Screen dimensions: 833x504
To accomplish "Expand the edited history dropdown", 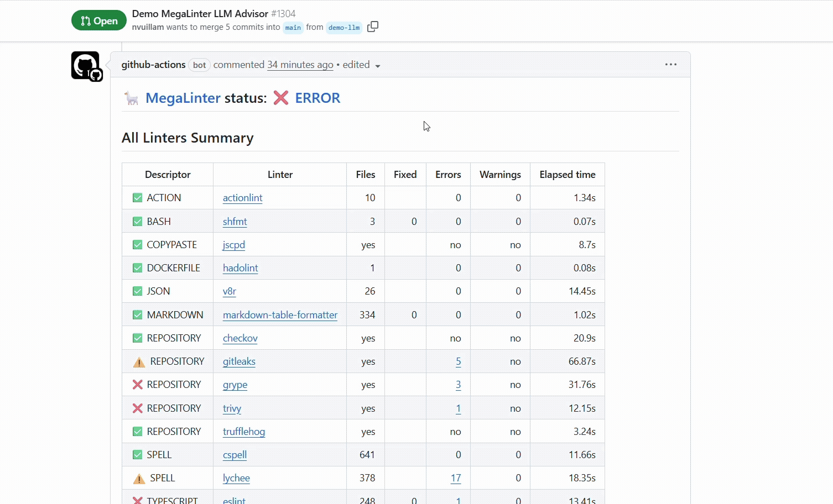I will point(378,66).
